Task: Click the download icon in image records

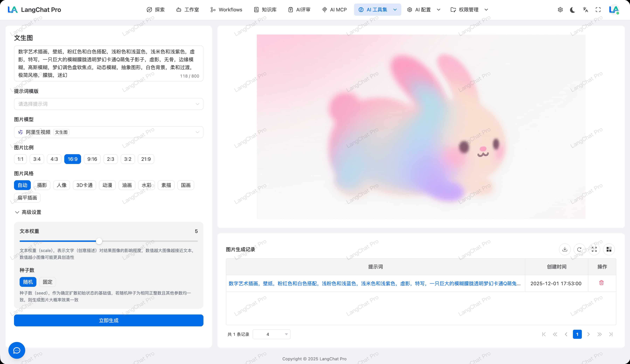Action: coord(565,249)
